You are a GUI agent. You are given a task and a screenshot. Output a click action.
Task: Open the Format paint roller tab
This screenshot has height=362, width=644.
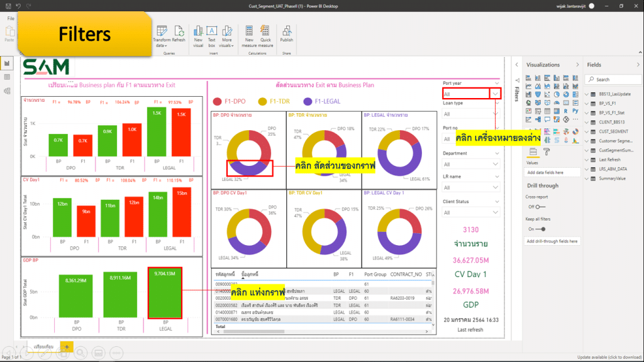click(547, 151)
